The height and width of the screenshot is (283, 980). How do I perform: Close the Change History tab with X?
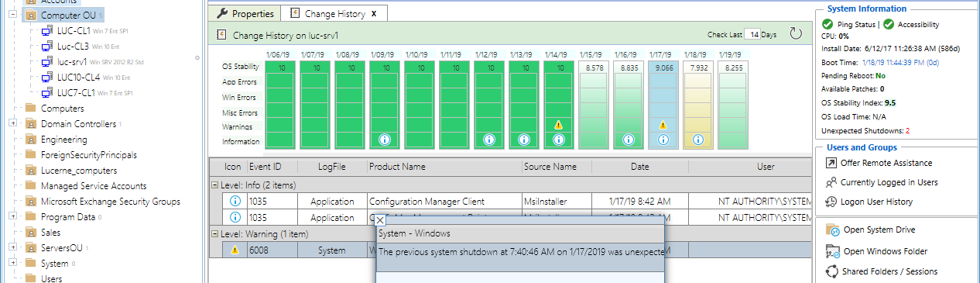(374, 13)
